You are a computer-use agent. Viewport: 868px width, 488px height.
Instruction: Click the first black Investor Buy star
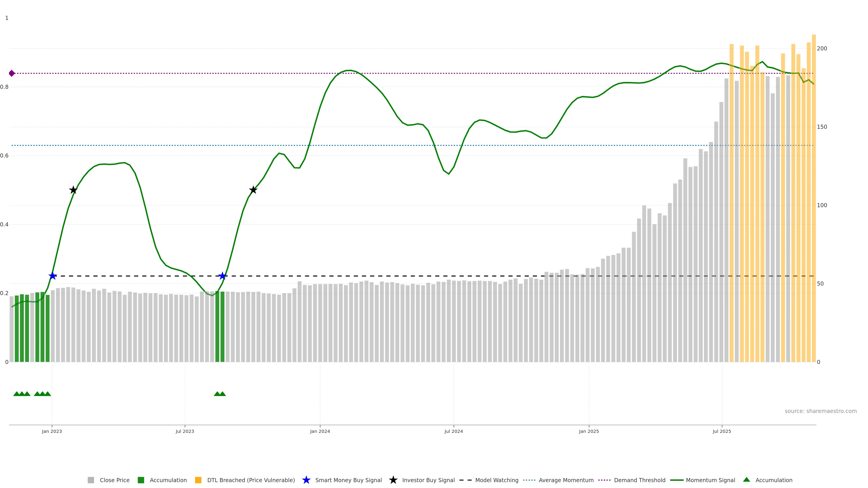pos(73,190)
